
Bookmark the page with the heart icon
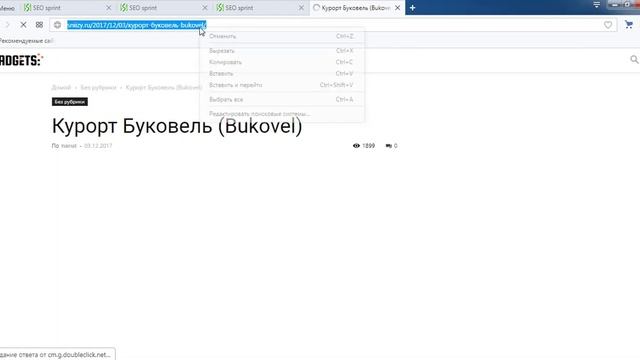point(608,25)
